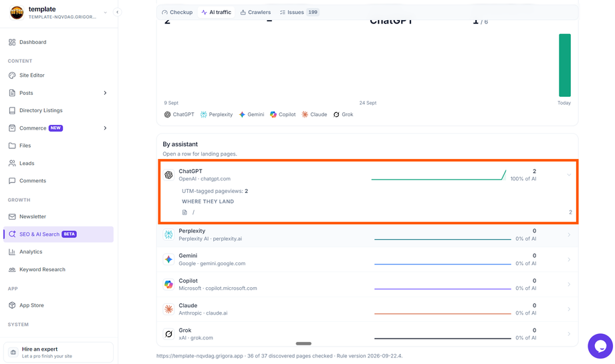Image resolution: width=615 pixels, height=364 pixels.
Task: Open the chat support bubble
Action: point(600,345)
